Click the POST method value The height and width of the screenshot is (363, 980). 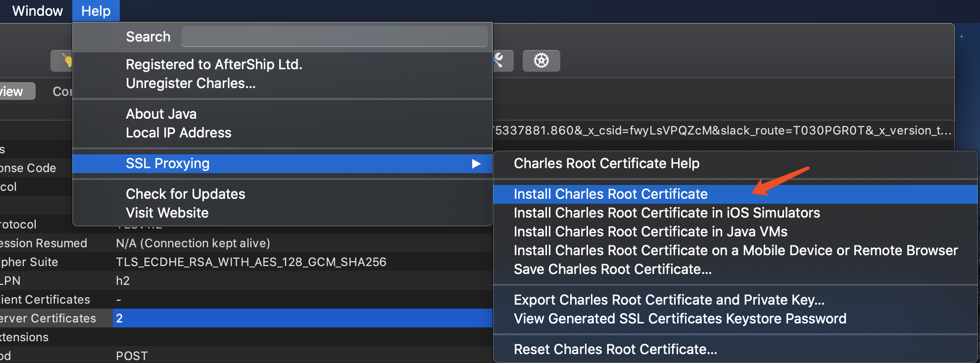[132, 356]
